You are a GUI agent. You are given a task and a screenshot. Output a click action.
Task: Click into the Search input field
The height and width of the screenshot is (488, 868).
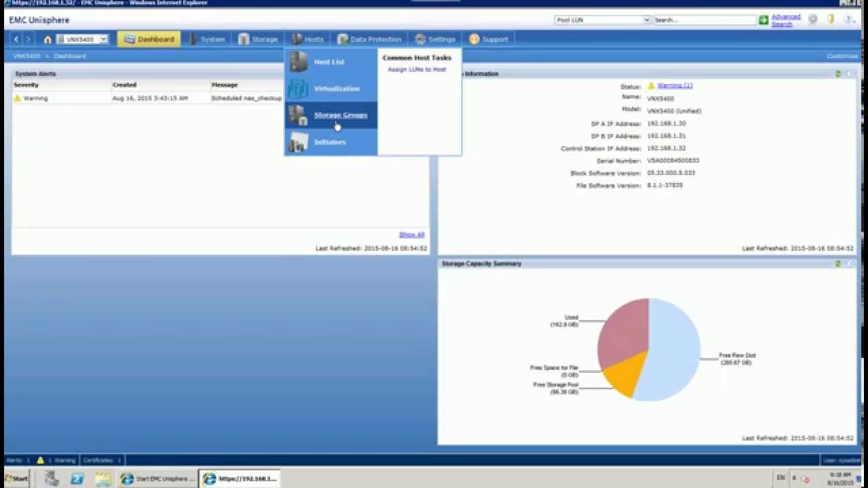[x=704, y=20]
